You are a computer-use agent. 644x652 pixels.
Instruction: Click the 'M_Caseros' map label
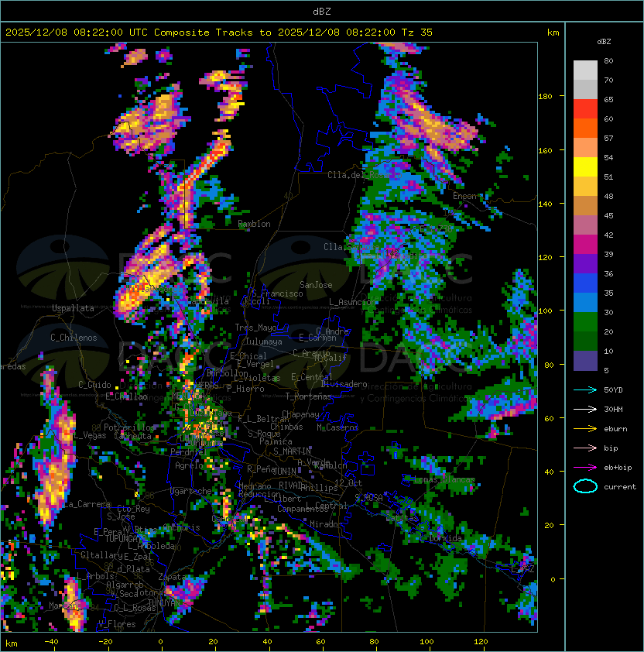tap(337, 427)
